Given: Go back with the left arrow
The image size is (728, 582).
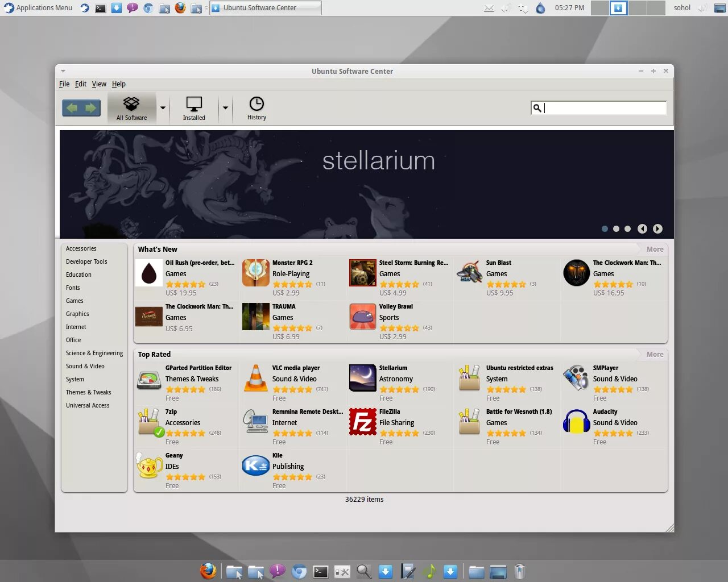Looking at the screenshot, I should pyautogui.click(x=72, y=108).
